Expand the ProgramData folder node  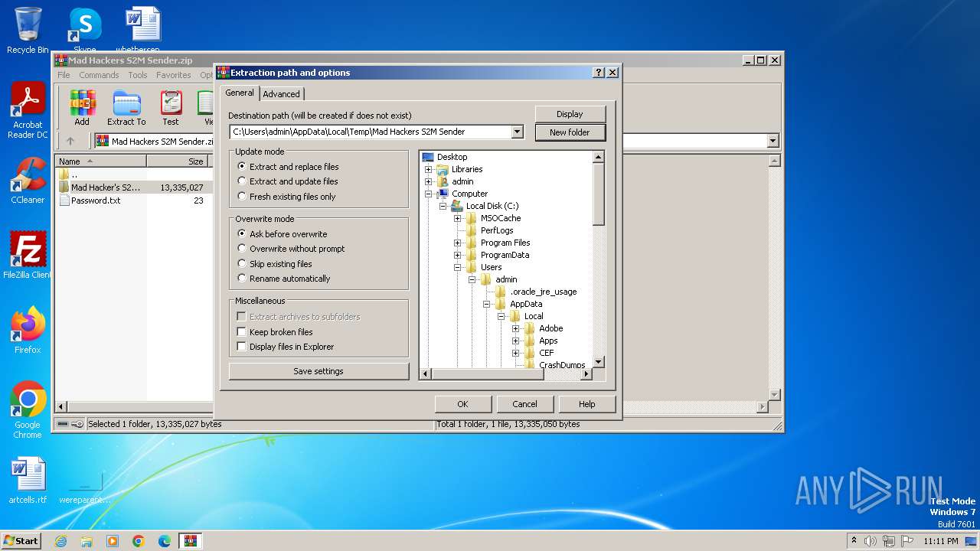[458, 255]
